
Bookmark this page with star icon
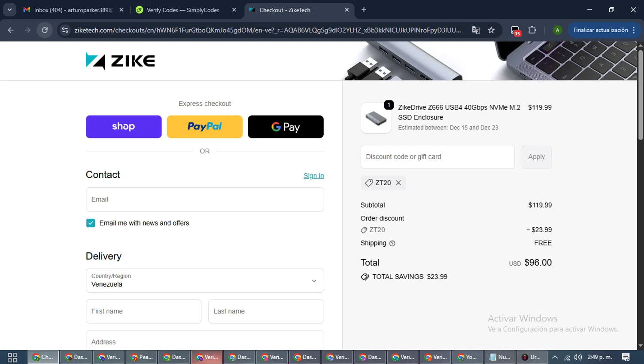491,30
